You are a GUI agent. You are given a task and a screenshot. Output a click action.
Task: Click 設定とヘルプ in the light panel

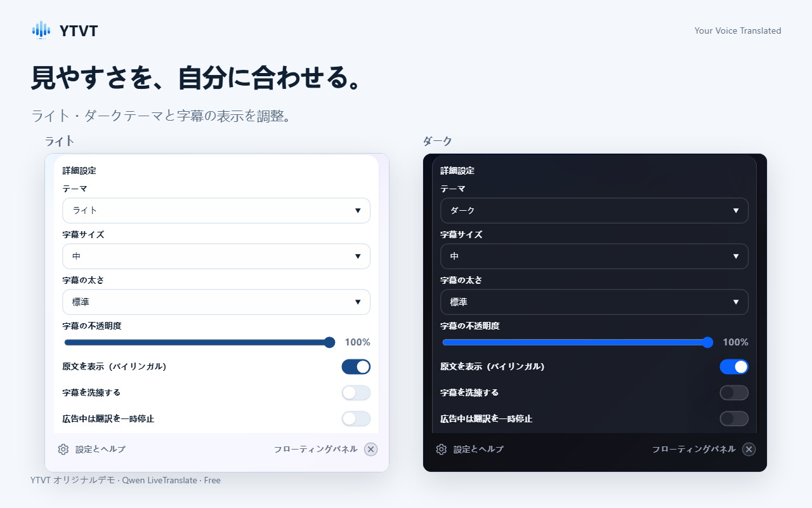[100, 449]
